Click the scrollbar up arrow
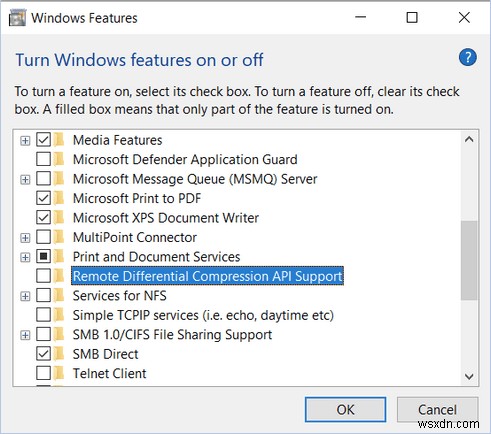The width and height of the screenshot is (491, 434). (469, 139)
